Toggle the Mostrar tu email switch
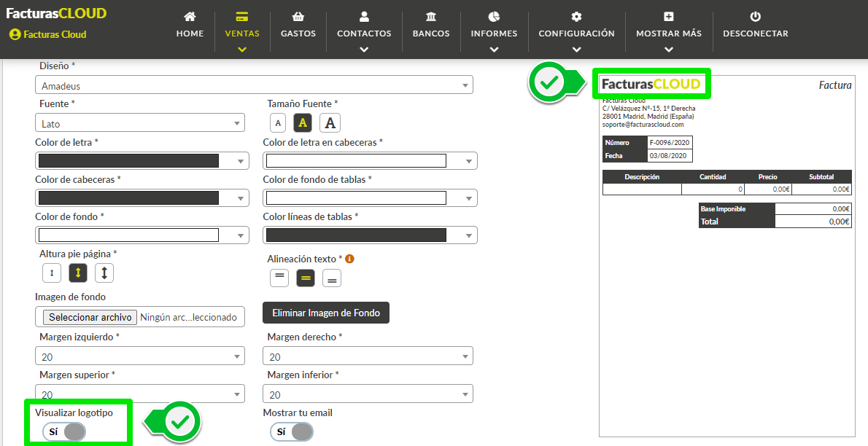 [292, 432]
